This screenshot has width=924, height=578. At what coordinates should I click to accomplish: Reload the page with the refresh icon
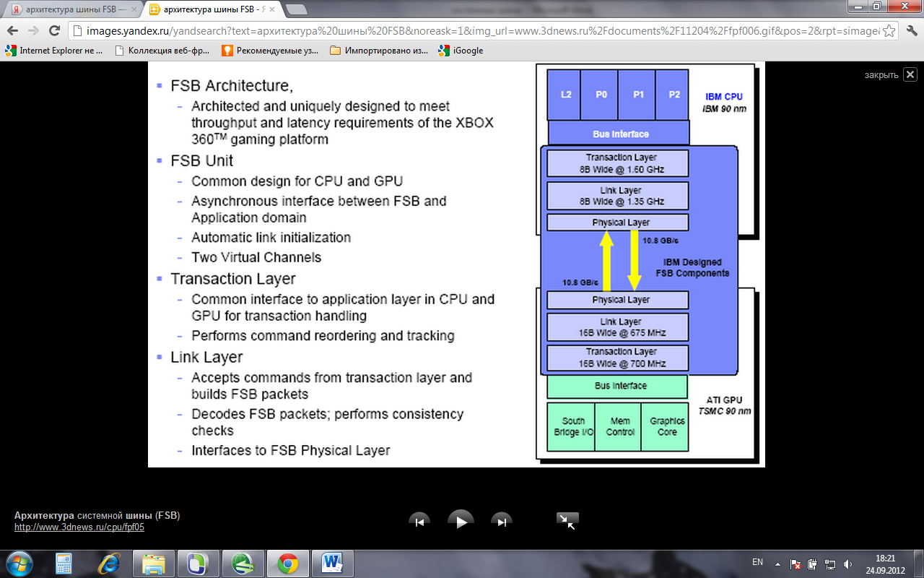[x=54, y=30]
